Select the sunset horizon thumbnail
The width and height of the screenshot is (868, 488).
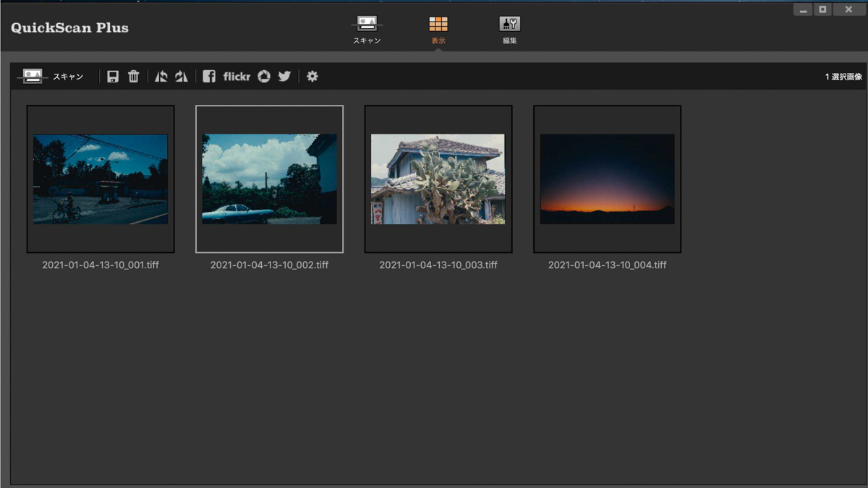point(608,179)
